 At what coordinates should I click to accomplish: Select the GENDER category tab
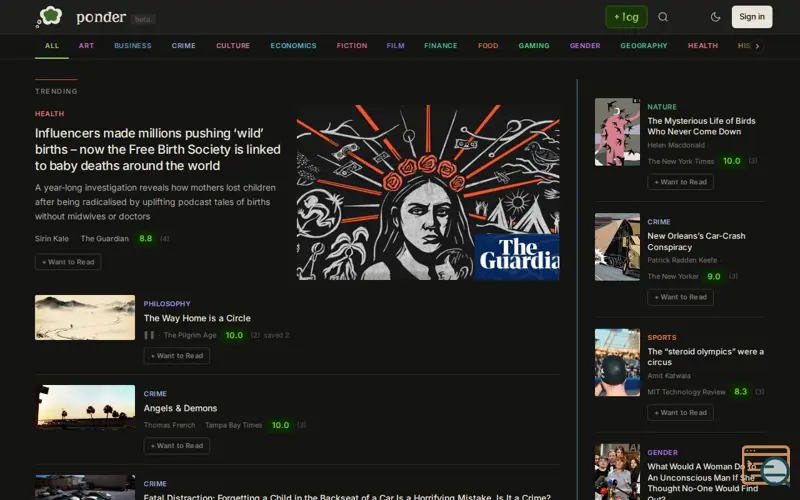click(585, 46)
